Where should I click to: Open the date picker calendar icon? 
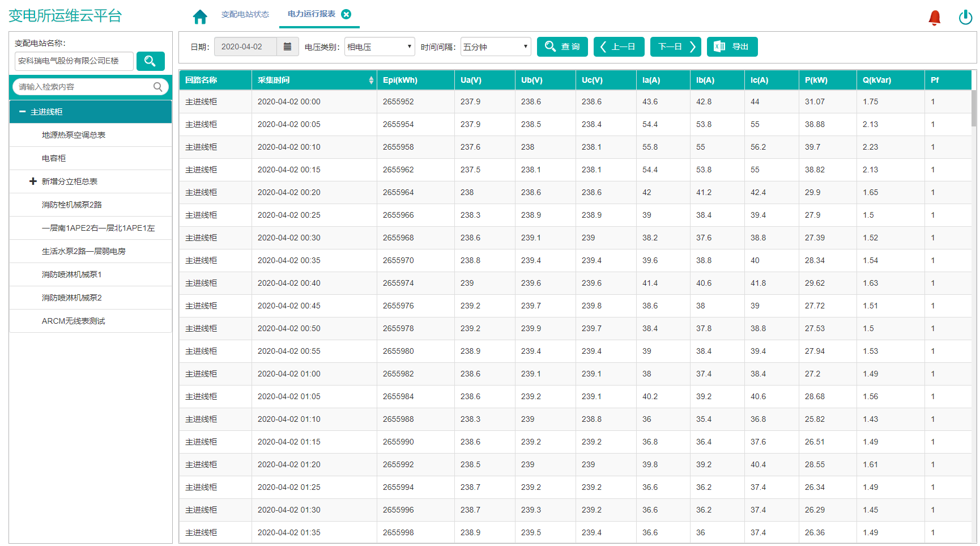click(x=287, y=46)
